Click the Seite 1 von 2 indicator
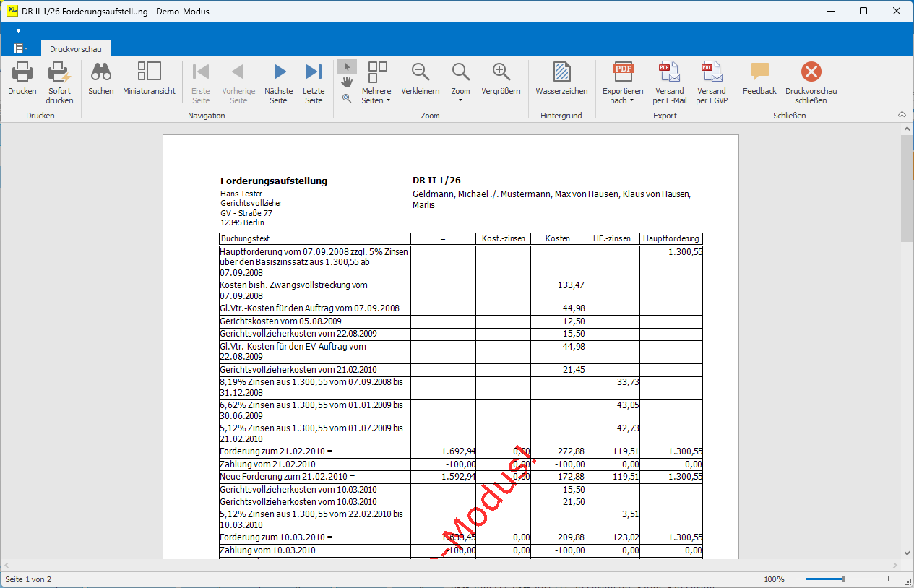914x588 pixels. (x=28, y=579)
